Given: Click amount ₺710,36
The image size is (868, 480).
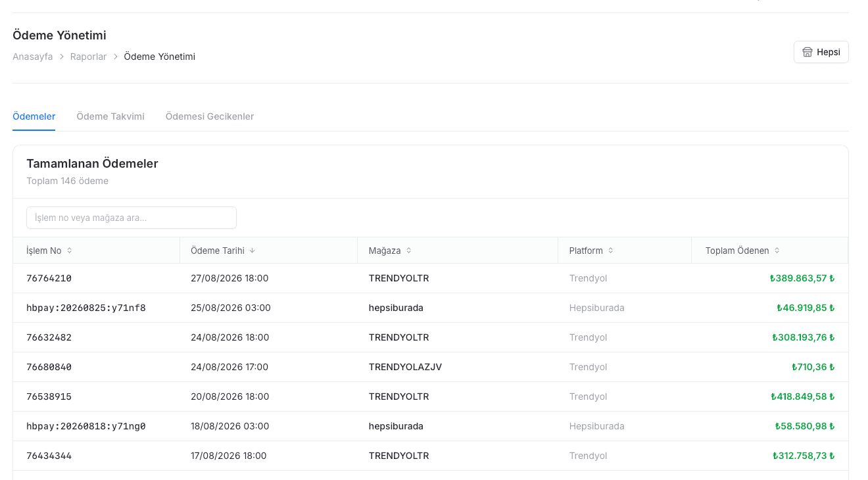Looking at the screenshot, I should (813, 367).
